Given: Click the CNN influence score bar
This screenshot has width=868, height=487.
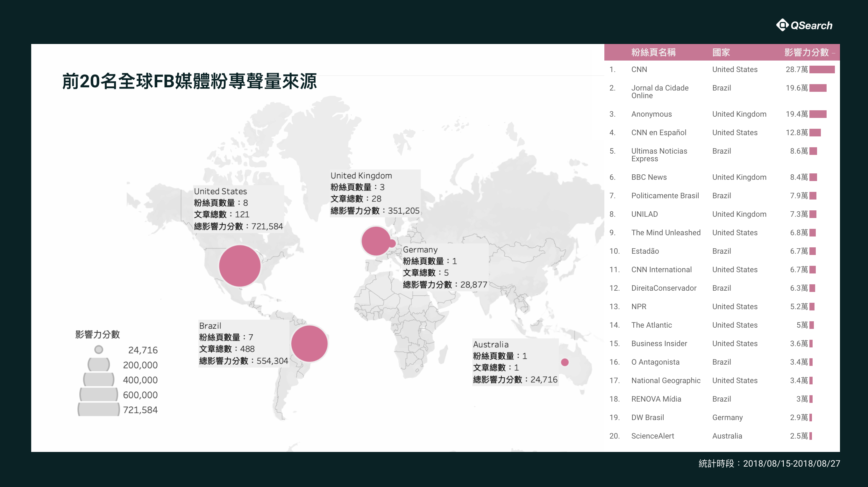Looking at the screenshot, I should click(822, 69).
